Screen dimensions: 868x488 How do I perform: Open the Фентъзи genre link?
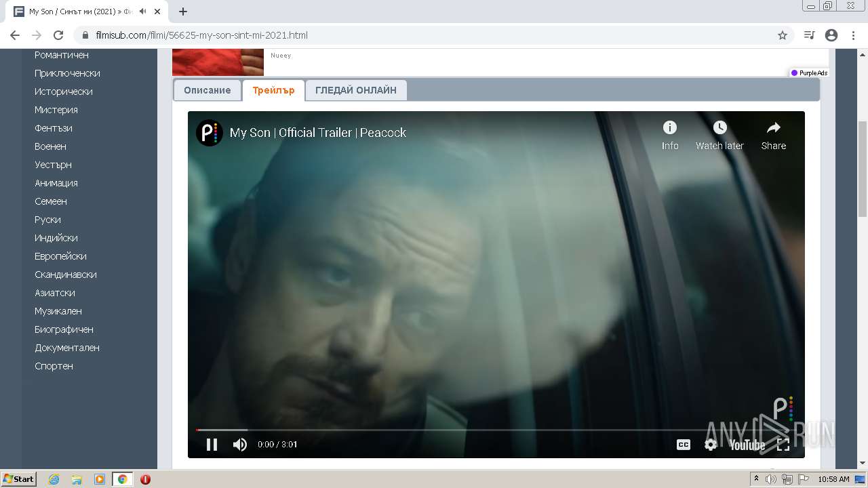point(54,128)
